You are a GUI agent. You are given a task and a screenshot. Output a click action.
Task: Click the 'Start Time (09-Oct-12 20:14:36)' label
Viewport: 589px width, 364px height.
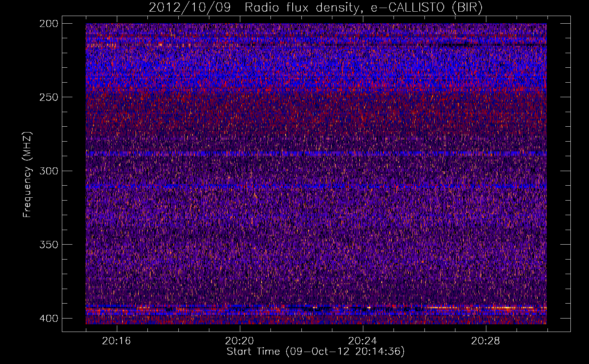(316, 352)
